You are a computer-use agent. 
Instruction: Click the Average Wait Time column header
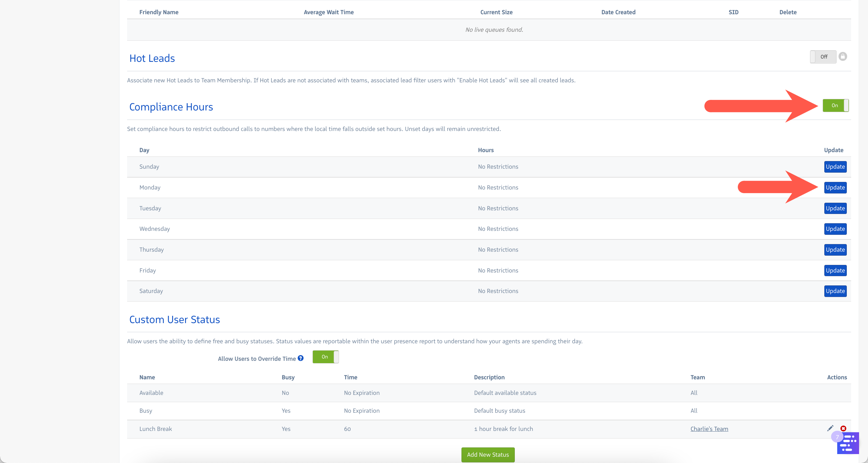tap(328, 12)
